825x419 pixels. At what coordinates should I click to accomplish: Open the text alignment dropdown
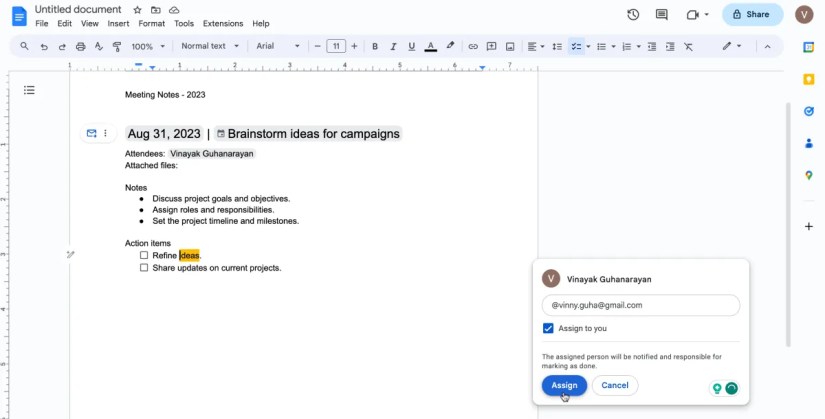click(x=536, y=47)
